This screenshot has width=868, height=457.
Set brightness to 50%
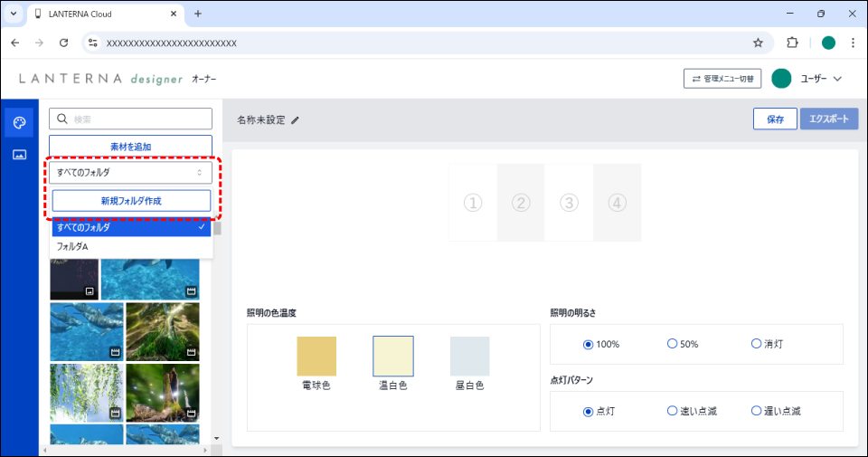(672, 344)
